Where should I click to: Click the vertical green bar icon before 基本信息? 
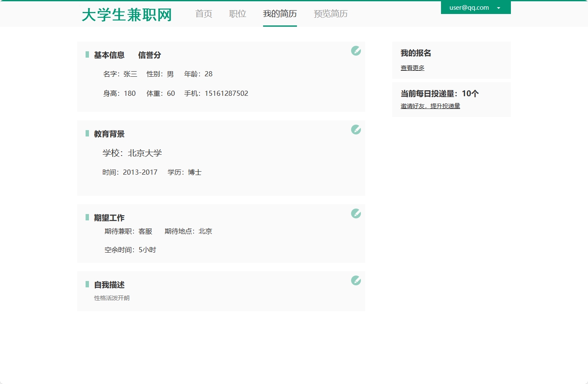point(86,55)
